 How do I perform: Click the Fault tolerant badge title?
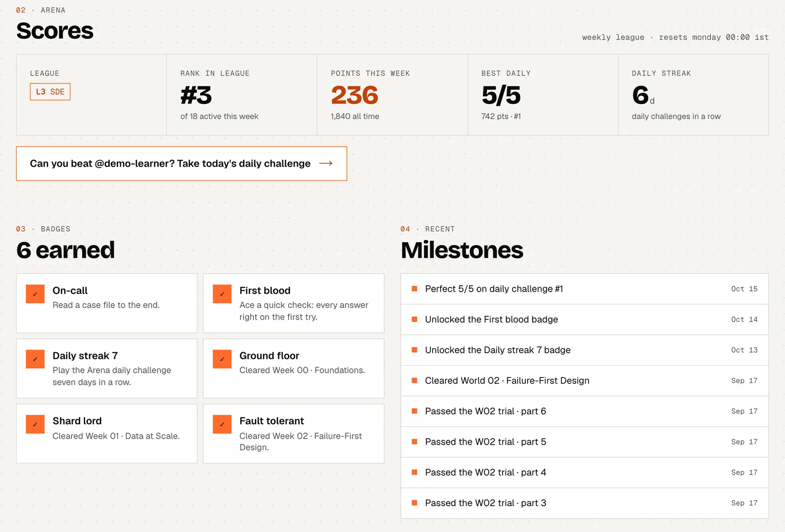[272, 421]
